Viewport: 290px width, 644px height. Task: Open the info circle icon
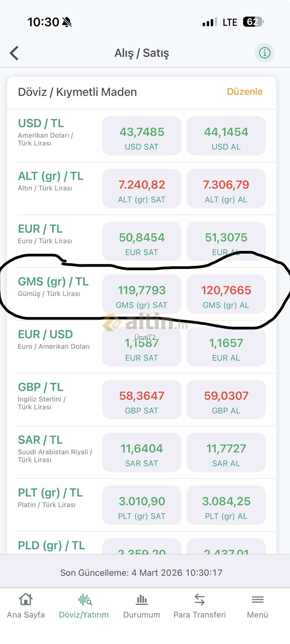(x=264, y=53)
